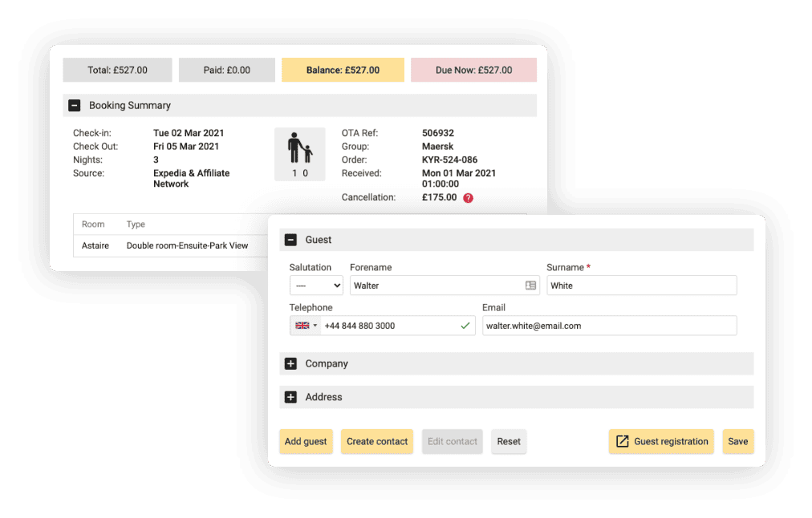This screenshot has width=812, height=518.
Task: Click inside the Email input field
Action: (610, 326)
